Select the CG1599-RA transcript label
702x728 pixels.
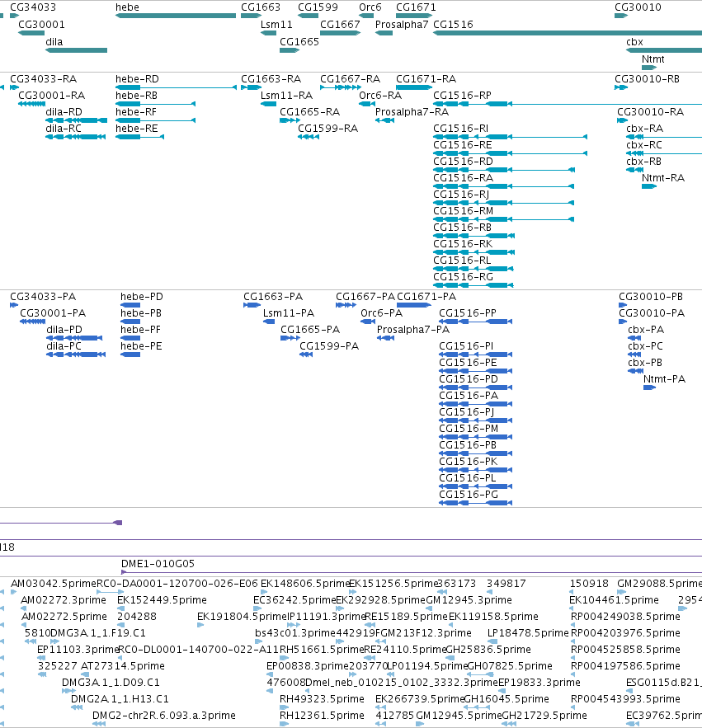(328, 129)
